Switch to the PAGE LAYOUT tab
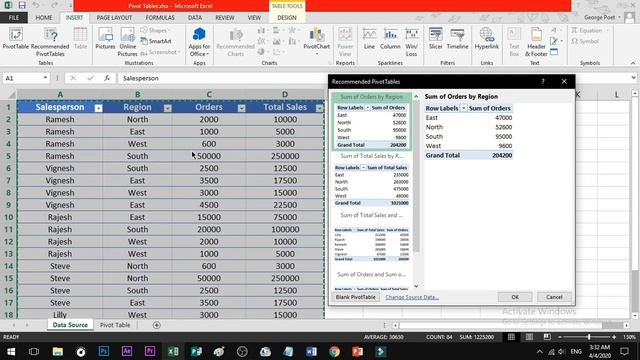This screenshot has width=640, height=360. 114,18
